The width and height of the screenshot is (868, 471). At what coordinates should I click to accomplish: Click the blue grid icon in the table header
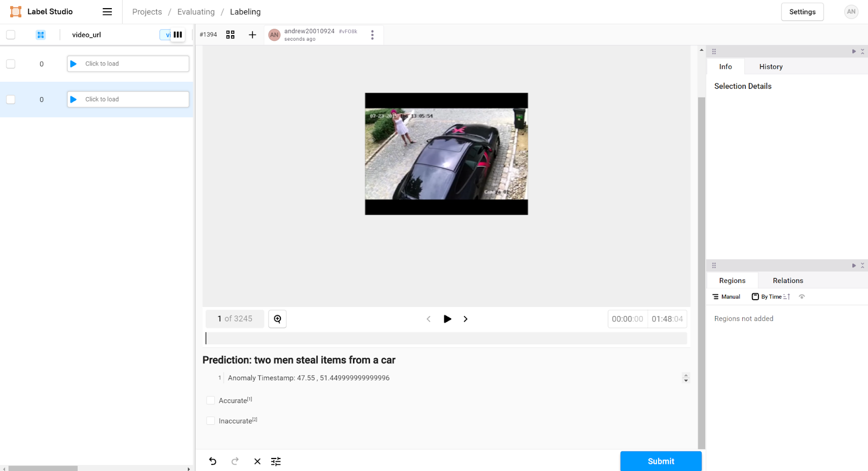[x=41, y=35]
